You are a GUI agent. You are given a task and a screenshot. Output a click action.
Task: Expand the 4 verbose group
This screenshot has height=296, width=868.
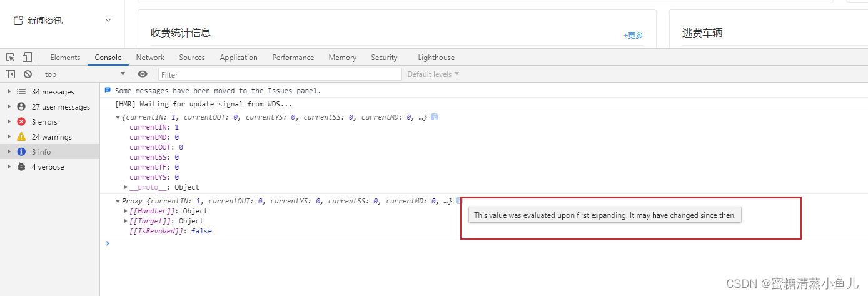[9, 167]
